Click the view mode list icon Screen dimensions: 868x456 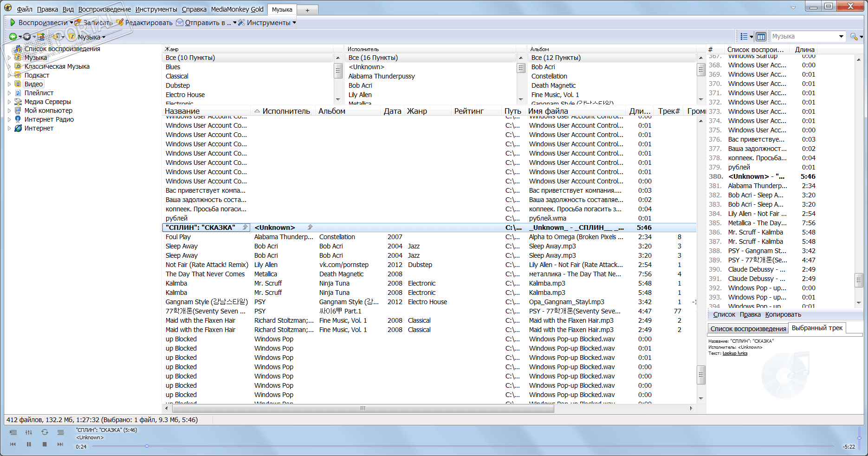coord(744,36)
